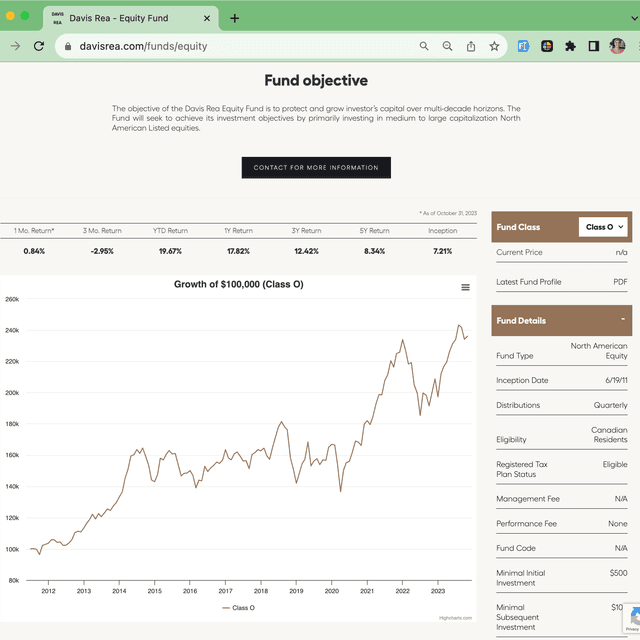640x640 pixels.
Task: Click the user profile avatar
Action: tap(617, 46)
